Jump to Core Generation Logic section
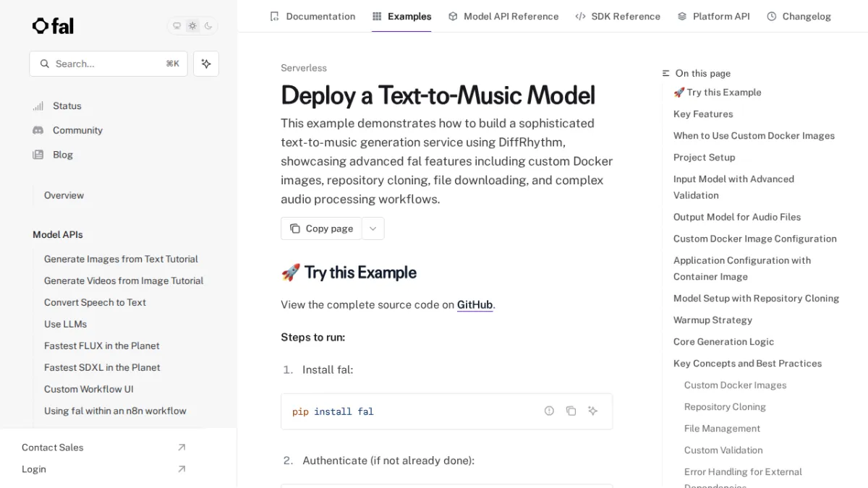The image size is (868, 488). (x=723, y=341)
